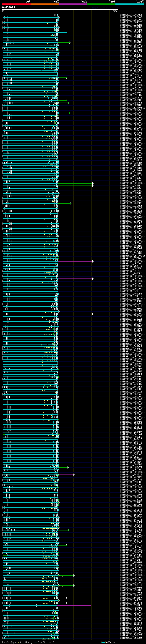Select the UniRef100_B3NUK4 label

(x=131, y=522)
